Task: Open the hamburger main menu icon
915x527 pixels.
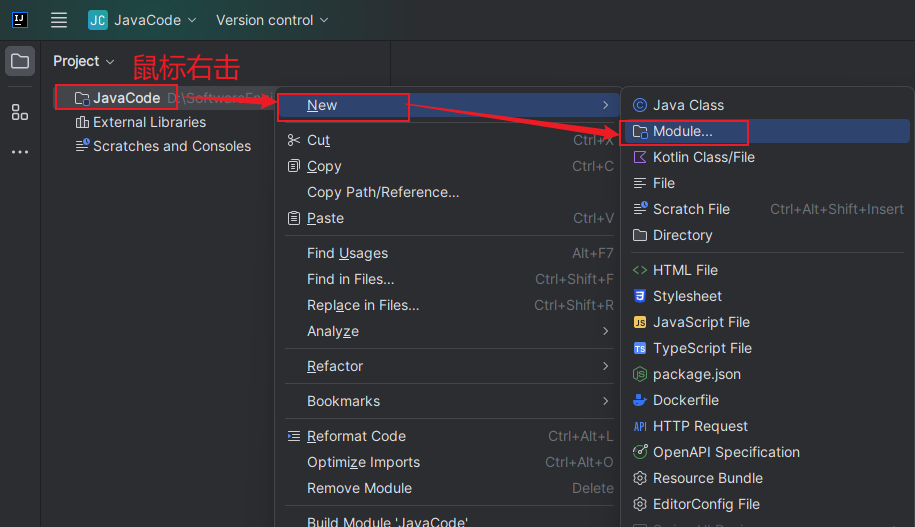Action: click(x=59, y=20)
